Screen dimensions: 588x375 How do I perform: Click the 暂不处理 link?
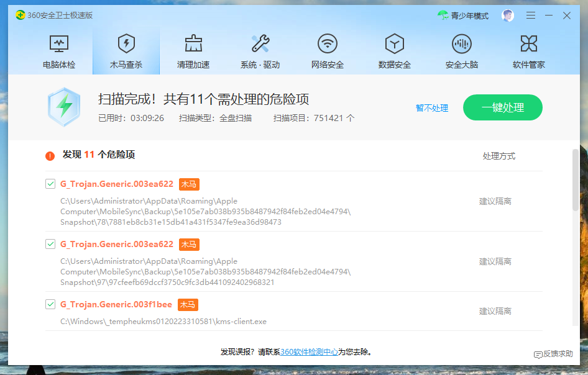(x=432, y=108)
